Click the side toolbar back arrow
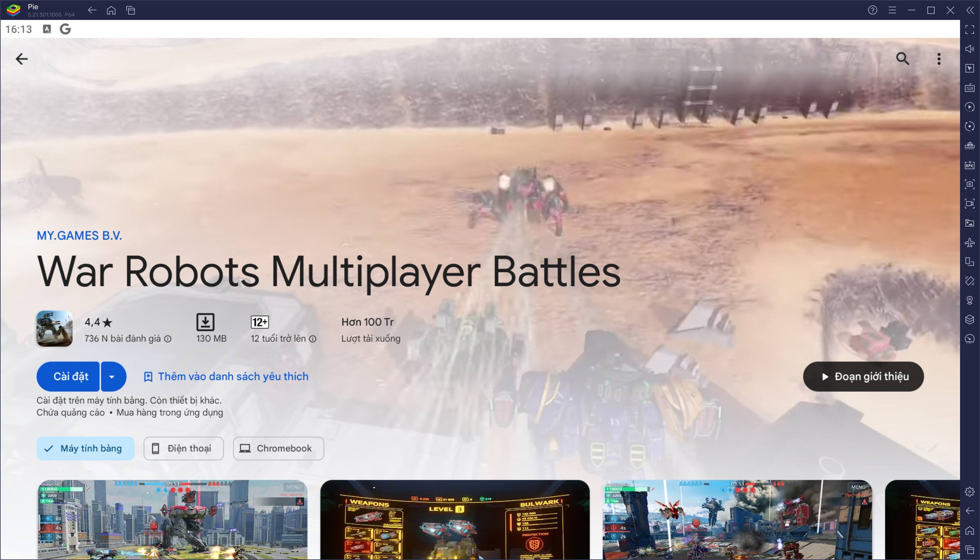Viewport: 980px width, 560px height. pyautogui.click(x=970, y=511)
